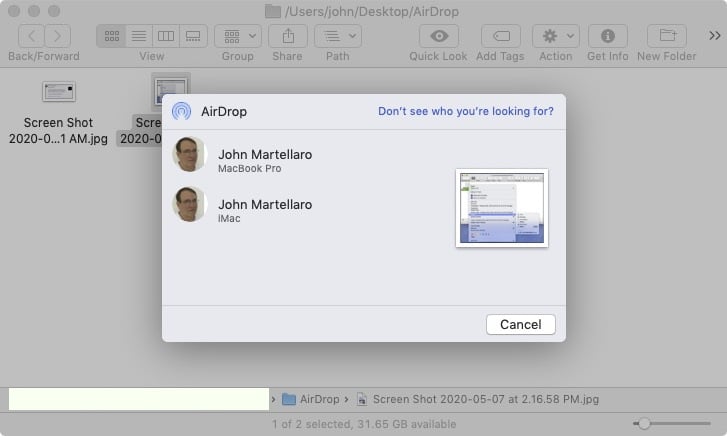Click the MacBook Pro contact avatar
This screenshot has height=436, width=727.
coord(189,154)
